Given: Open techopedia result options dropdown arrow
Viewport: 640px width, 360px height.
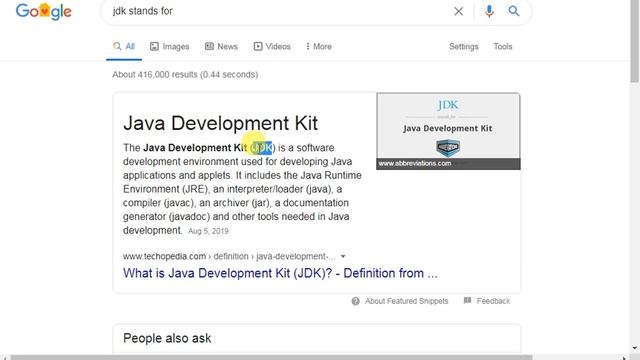Looking at the screenshot, I should point(343,256).
